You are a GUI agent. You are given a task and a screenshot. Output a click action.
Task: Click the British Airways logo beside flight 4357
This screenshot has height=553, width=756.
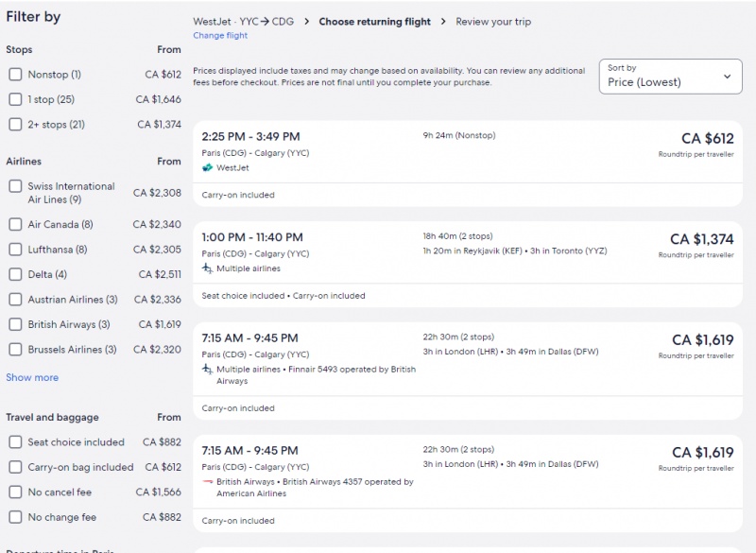(x=207, y=482)
